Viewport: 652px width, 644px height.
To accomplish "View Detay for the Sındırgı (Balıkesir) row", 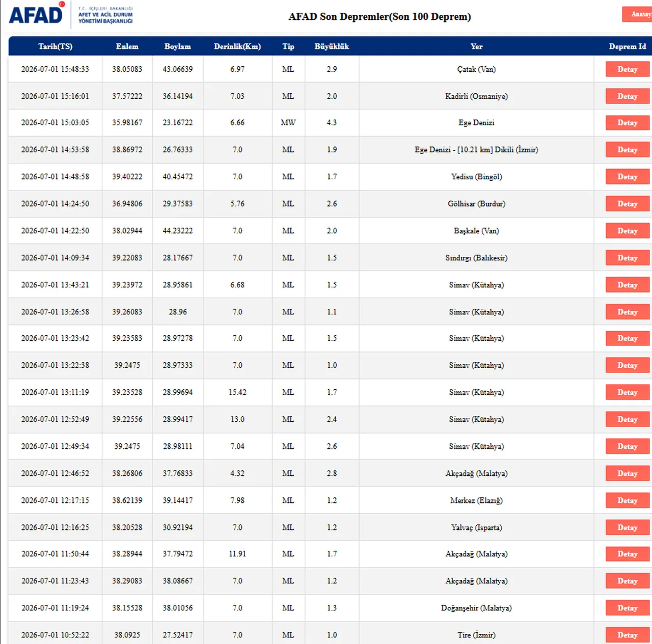I will point(628,258).
